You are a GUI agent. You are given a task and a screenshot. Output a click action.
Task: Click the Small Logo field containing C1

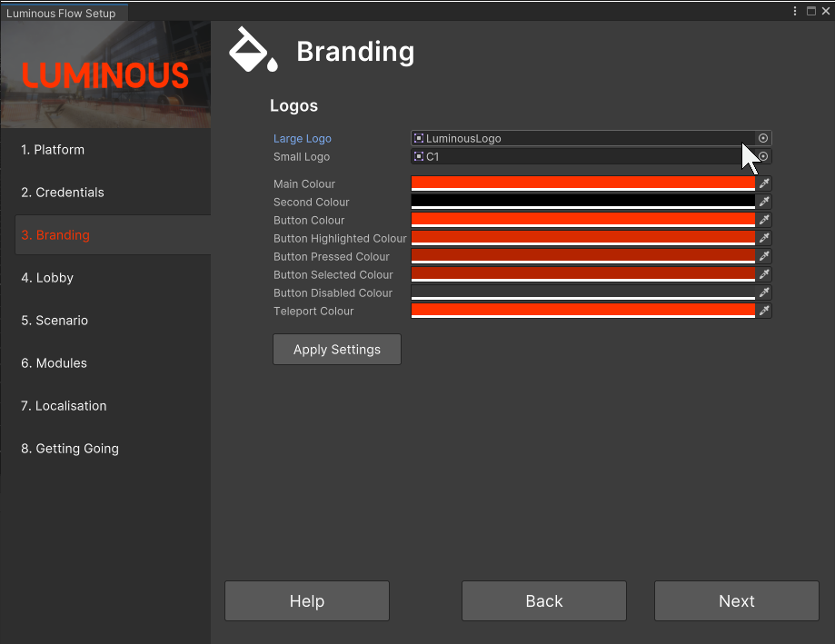(582, 157)
